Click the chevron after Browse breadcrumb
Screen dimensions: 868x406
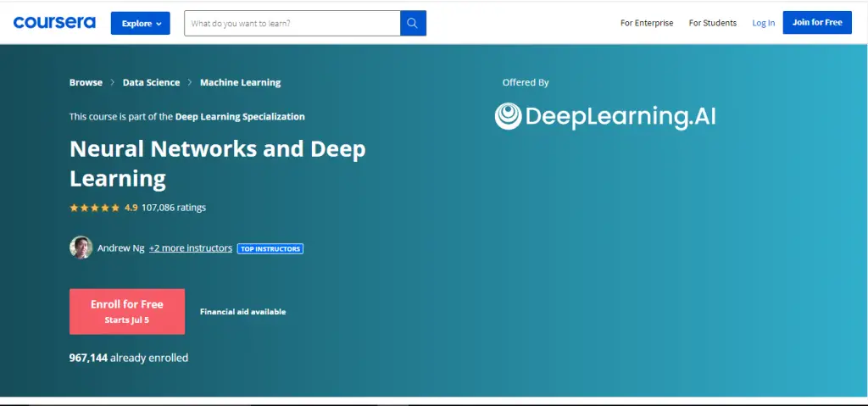pyautogui.click(x=113, y=83)
